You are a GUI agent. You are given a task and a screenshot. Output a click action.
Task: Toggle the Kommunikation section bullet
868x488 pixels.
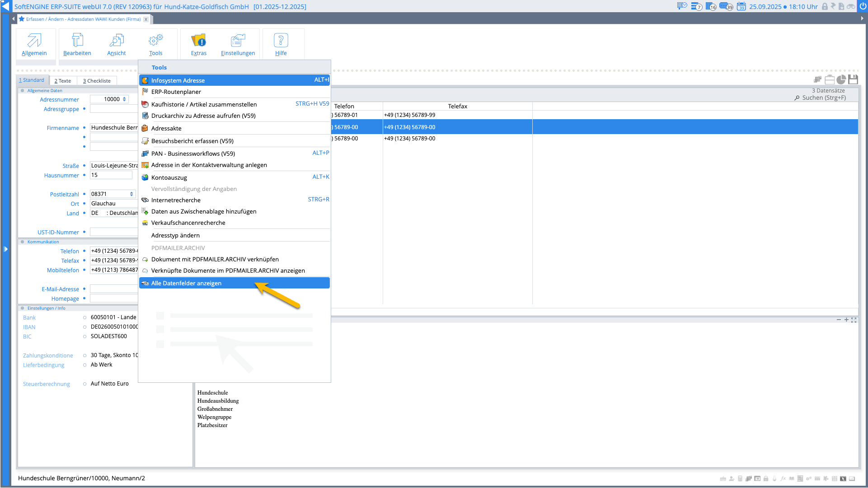coord(22,242)
